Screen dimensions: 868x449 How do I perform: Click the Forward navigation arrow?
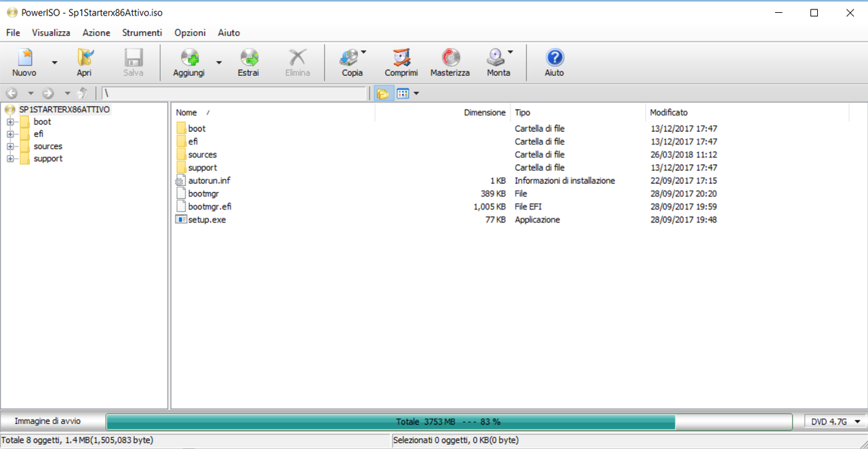[x=48, y=94]
